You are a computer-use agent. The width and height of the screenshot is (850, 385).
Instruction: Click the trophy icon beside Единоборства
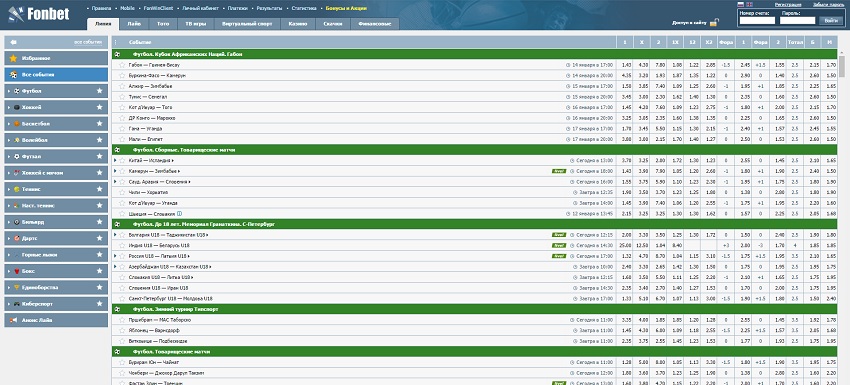17,287
